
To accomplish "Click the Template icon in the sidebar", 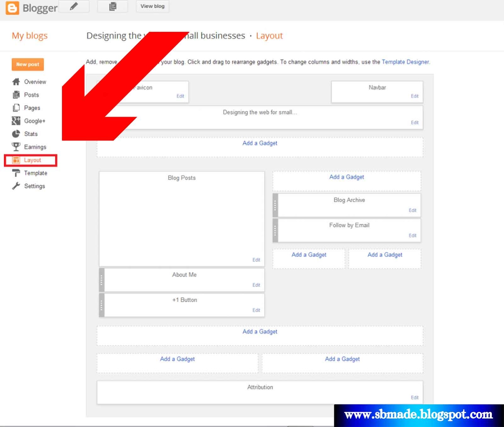I will click(x=16, y=173).
